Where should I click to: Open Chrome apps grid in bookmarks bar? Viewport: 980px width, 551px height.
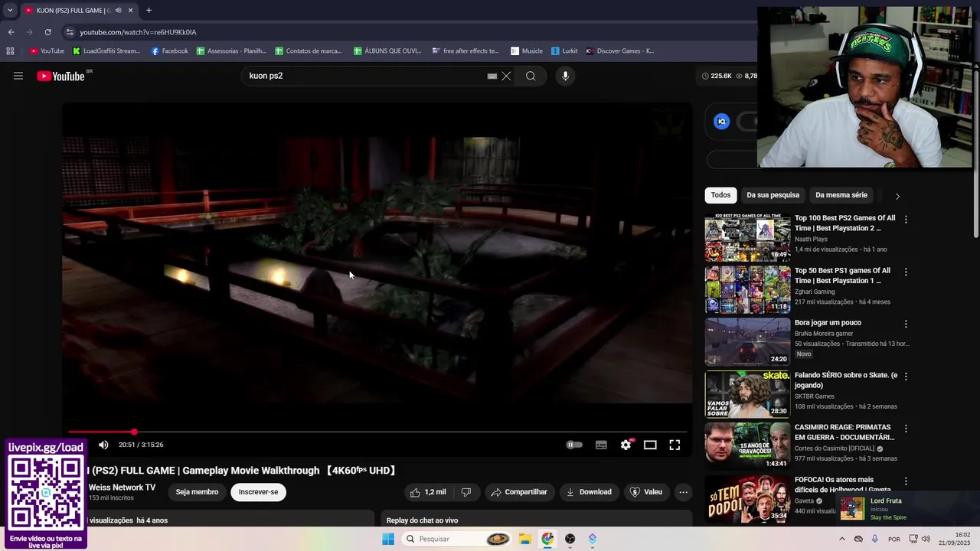coord(10,51)
